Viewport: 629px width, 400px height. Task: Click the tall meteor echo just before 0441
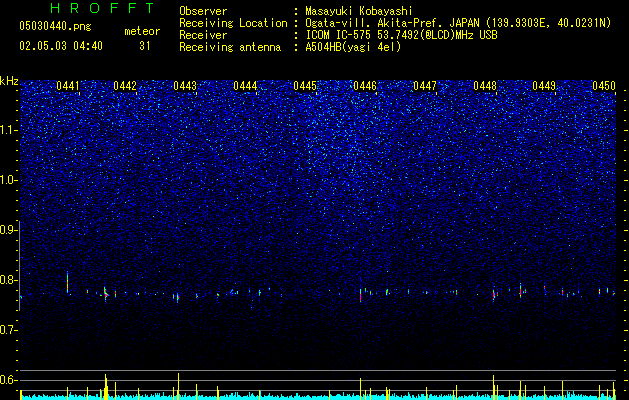tap(67, 282)
